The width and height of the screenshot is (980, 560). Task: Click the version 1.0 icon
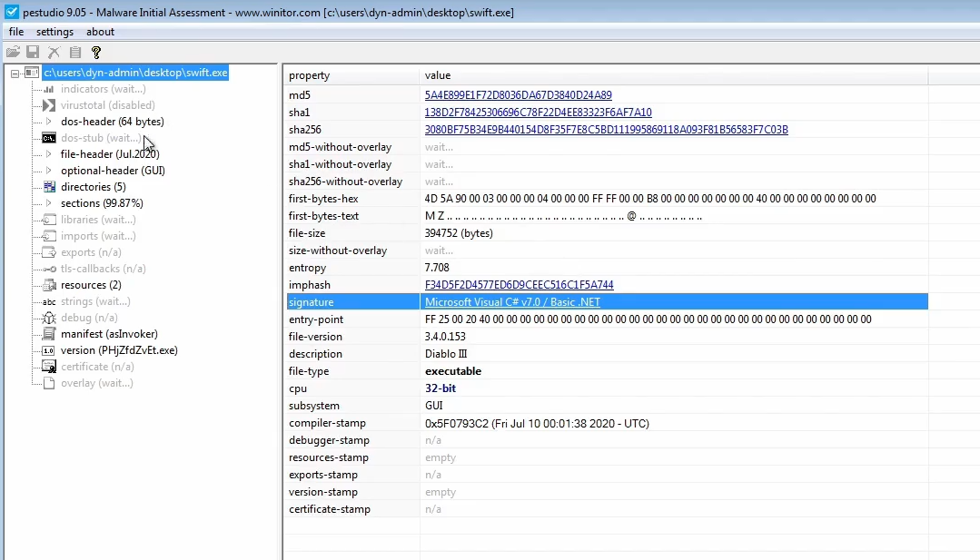(x=49, y=350)
